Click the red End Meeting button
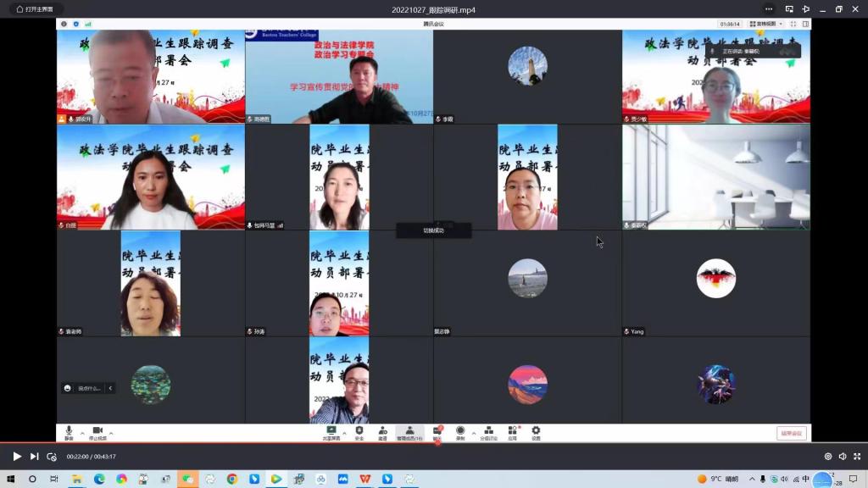The height and width of the screenshot is (488, 868). click(791, 433)
